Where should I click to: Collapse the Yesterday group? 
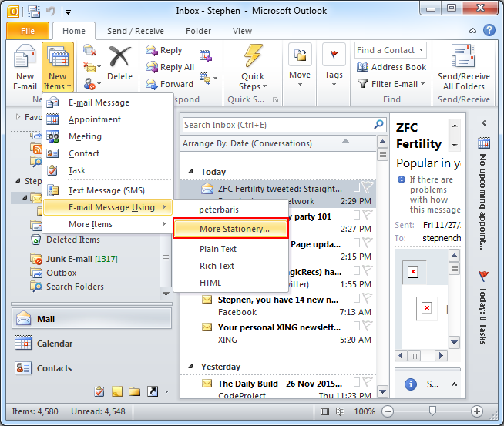click(190, 366)
